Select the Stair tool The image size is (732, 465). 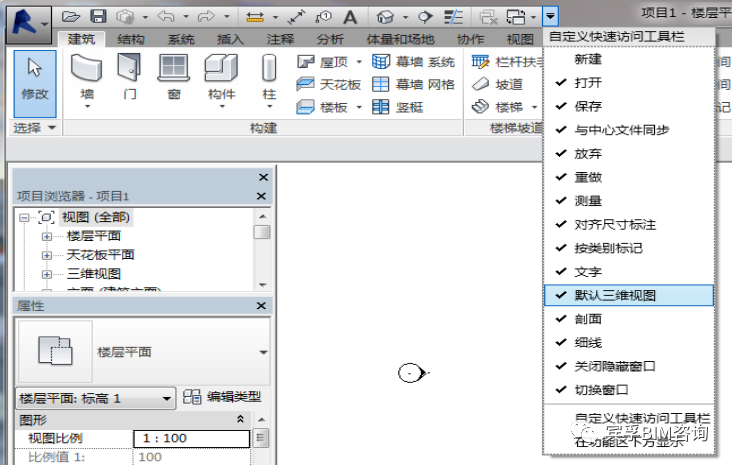(498, 107)
